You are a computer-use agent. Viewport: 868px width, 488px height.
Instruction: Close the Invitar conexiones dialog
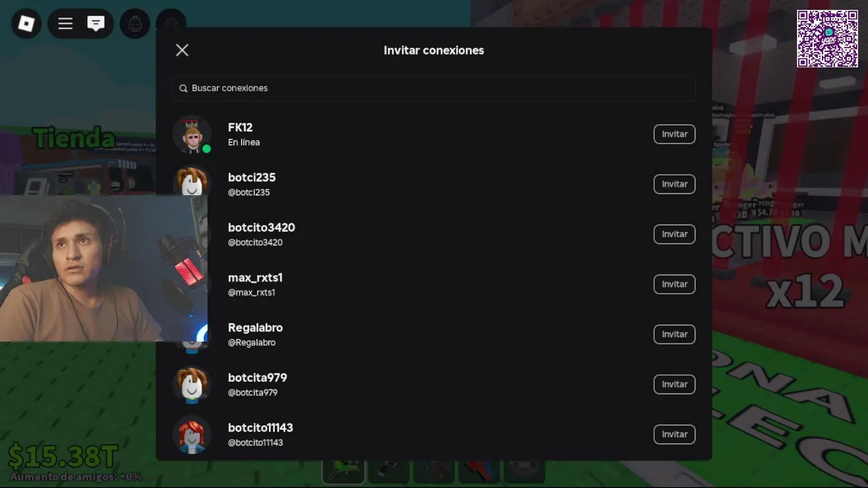pos(182,50)
